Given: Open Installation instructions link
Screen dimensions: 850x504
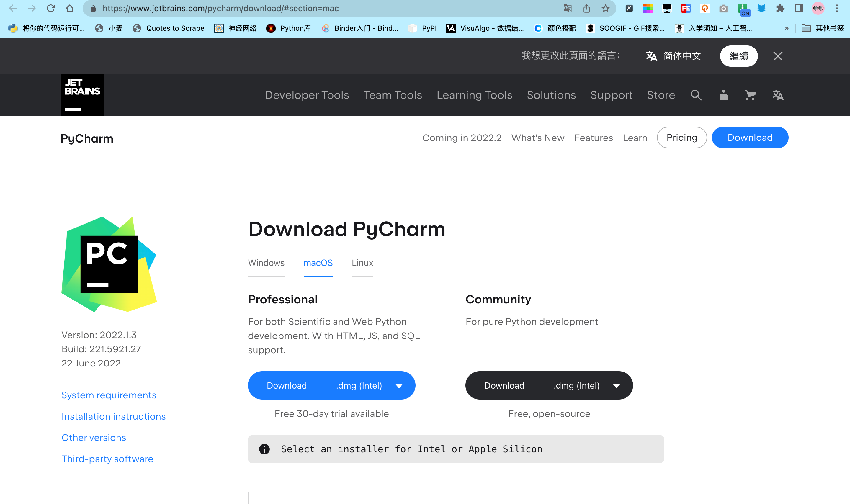Looking at the screenshot, I should tap(113, 416).
